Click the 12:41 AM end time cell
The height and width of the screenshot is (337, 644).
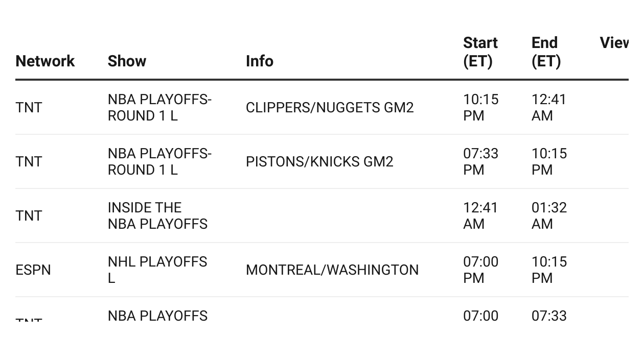549,108
